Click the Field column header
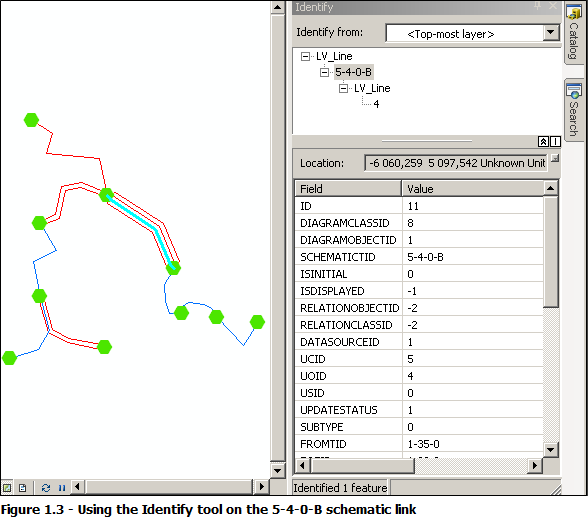Screen dimensions: 588x523 coord(348,189)
